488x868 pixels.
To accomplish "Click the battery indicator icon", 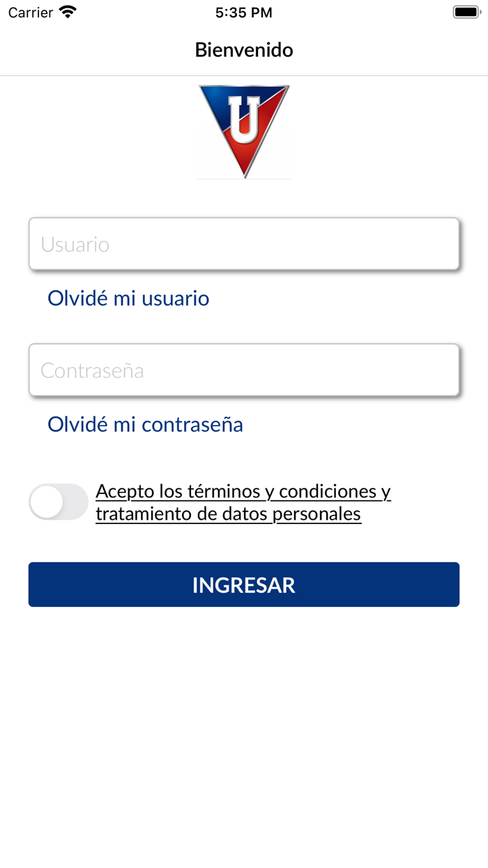I will (x=466, y=11).
